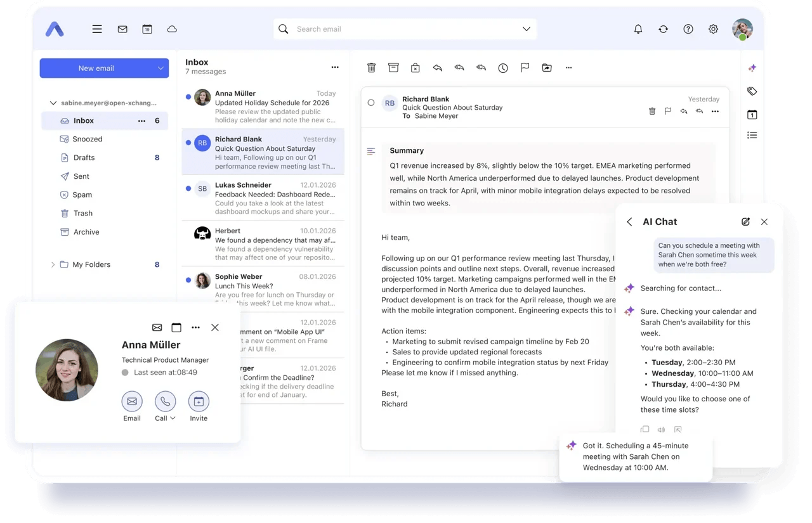
Task: Open the Archive folder
Action: point(105,232)
